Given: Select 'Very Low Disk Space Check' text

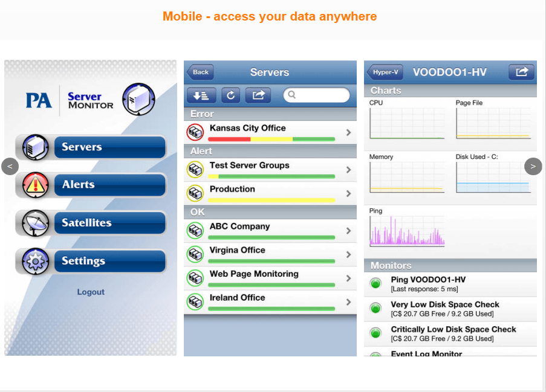Looking at the screenshot, I should click(x=445, y=304).
